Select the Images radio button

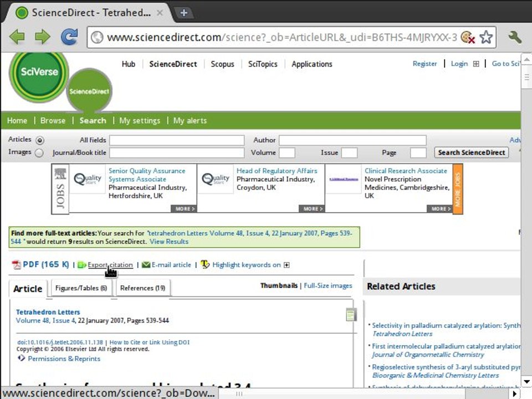(x=39, y=153)
